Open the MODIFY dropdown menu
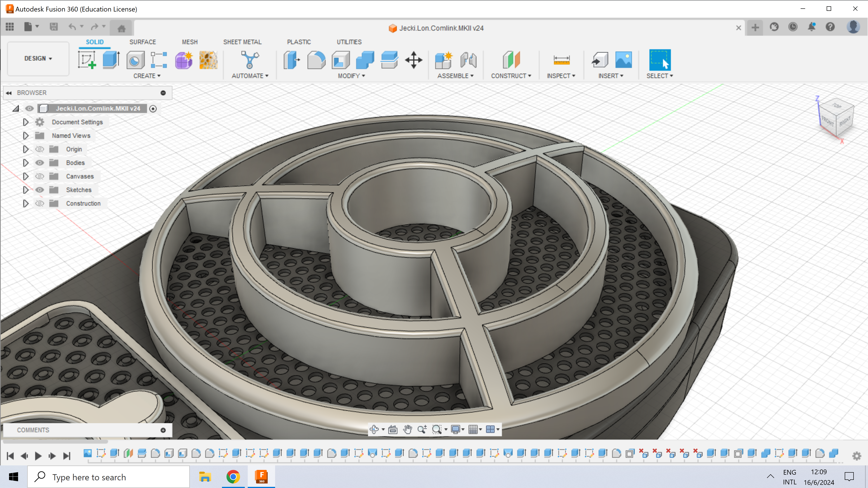This screenshot has width=868, height=488. click(x=351, y=76)
